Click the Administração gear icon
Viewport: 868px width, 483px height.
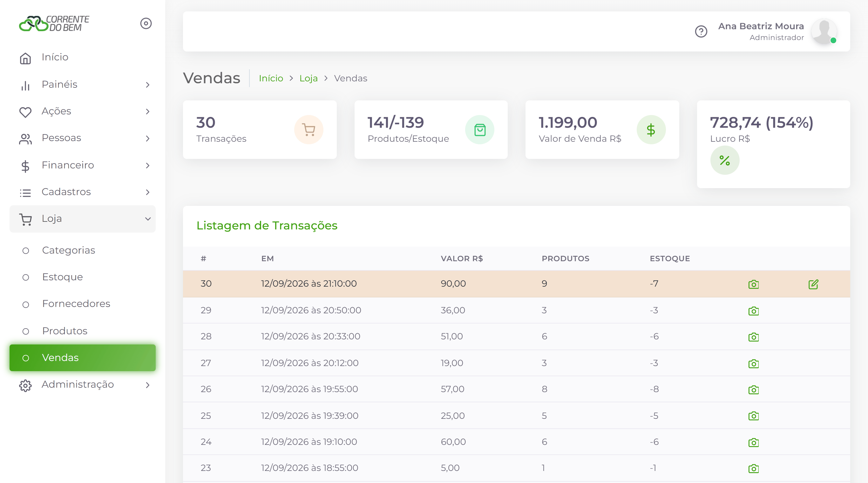click(x=25, y=385)
